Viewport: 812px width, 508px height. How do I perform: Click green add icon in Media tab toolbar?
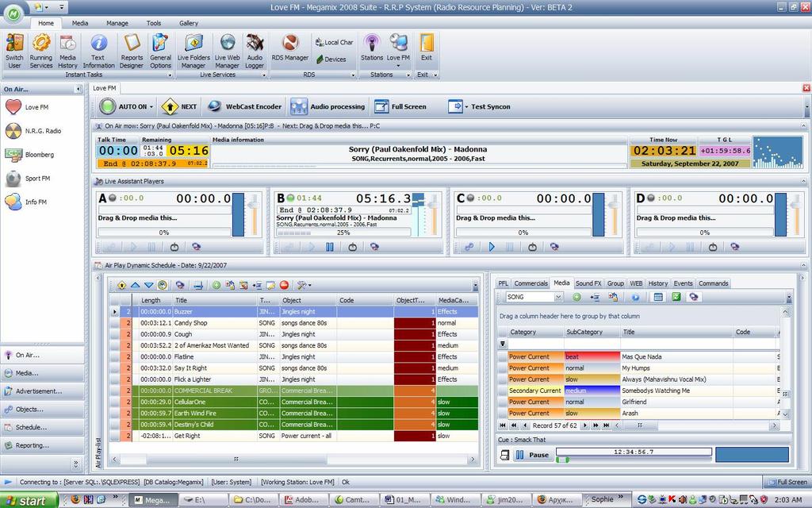pos(576,297)
